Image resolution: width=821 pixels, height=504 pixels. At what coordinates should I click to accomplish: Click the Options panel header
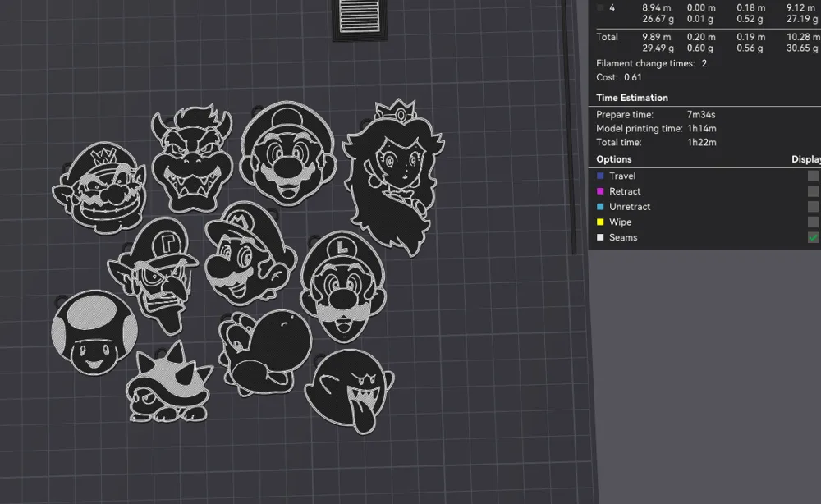point(612,158)
